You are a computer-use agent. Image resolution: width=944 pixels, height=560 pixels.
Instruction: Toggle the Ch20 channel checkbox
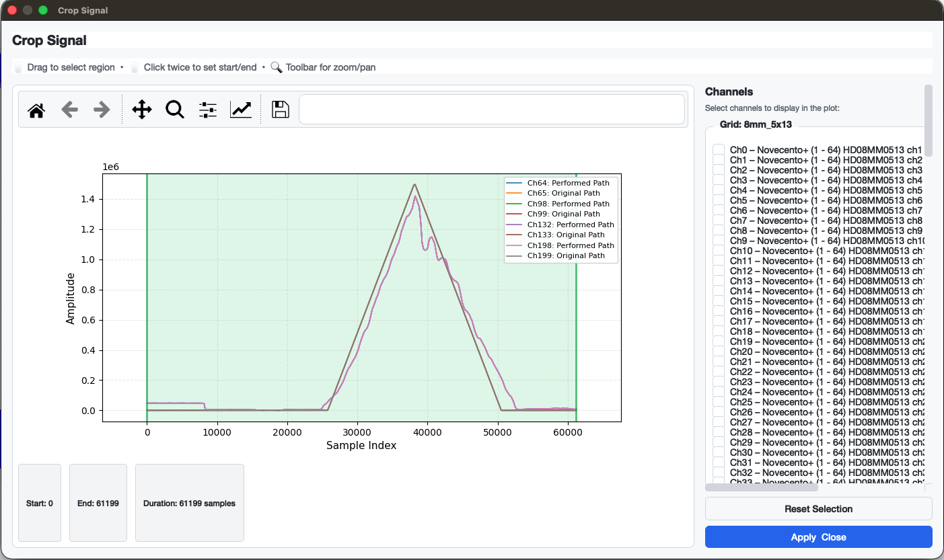[719, 352]
